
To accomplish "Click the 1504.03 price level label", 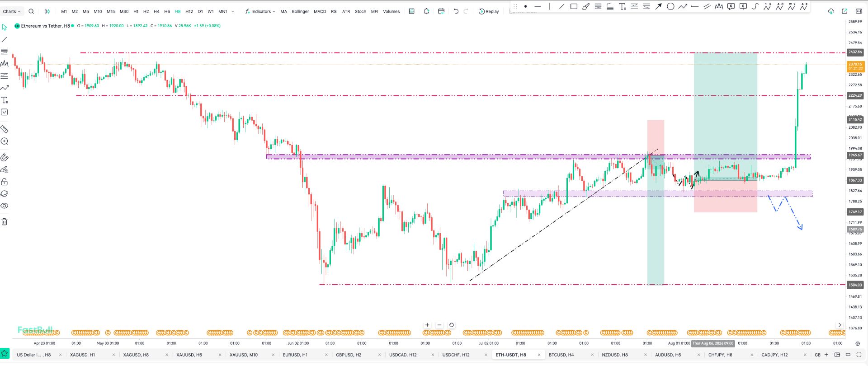I will [x=855, y=285].
